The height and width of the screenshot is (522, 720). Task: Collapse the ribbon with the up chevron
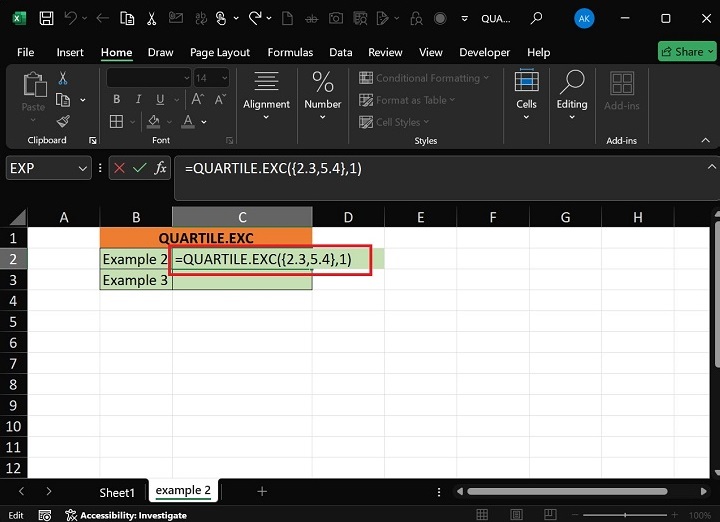705,140
